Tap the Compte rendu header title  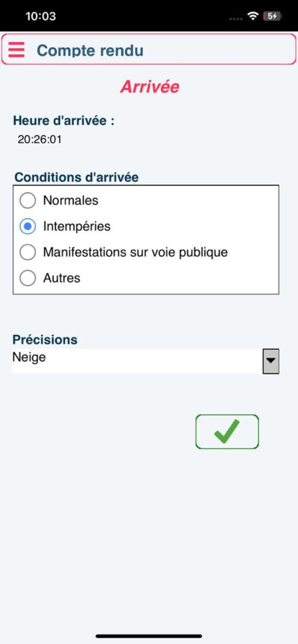point(90,50)
